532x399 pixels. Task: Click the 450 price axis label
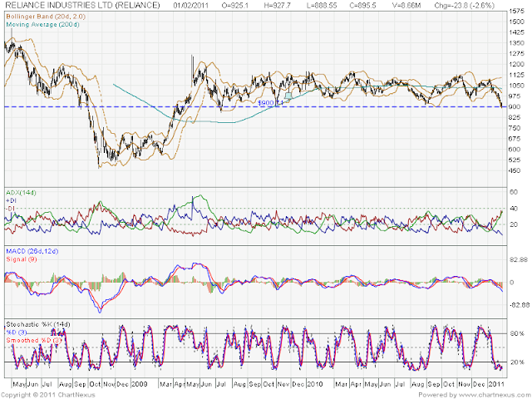515,170
